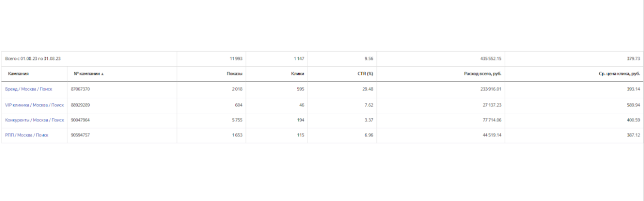This screenshot has height=201, width=644.
Task: Sort by the Кампания column header
Action: tap(18, 74)
